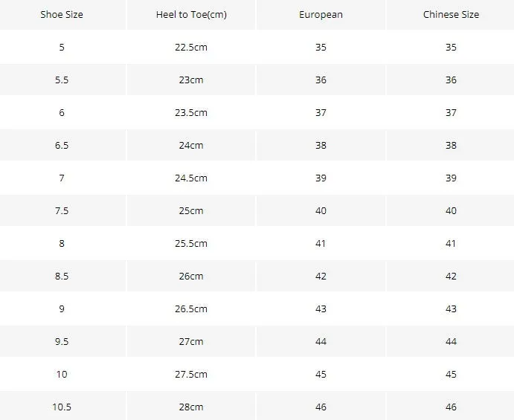Click the 27.5cm measurement cell

coord(191,375)
